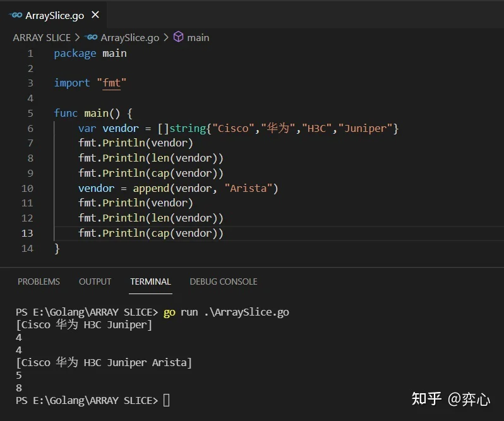Click line number 14 in the gutter
The image size is (504, 421).
point(27,248)
